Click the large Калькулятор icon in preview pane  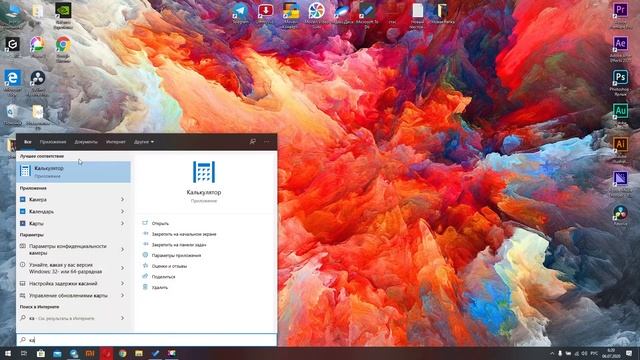pyautogui.click(x=204, y=172)
